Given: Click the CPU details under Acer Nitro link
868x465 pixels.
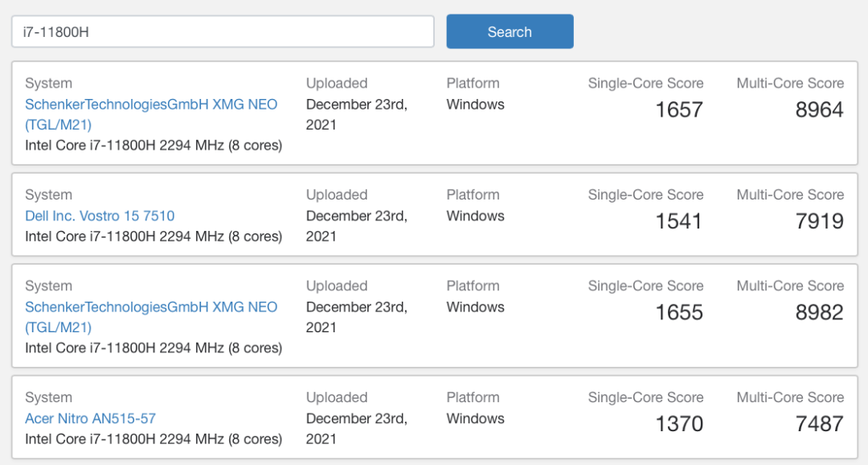Looking at the screenshot, I should [154, 439].
